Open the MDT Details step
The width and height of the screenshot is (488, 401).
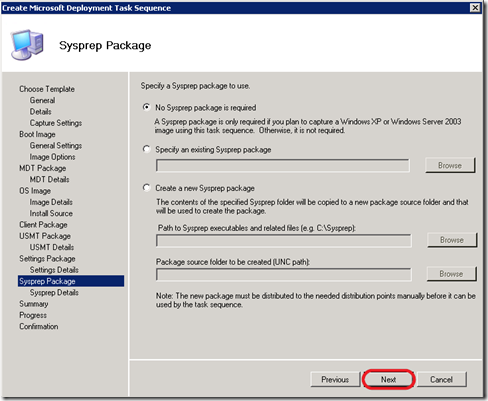click(x=49, y=179)
